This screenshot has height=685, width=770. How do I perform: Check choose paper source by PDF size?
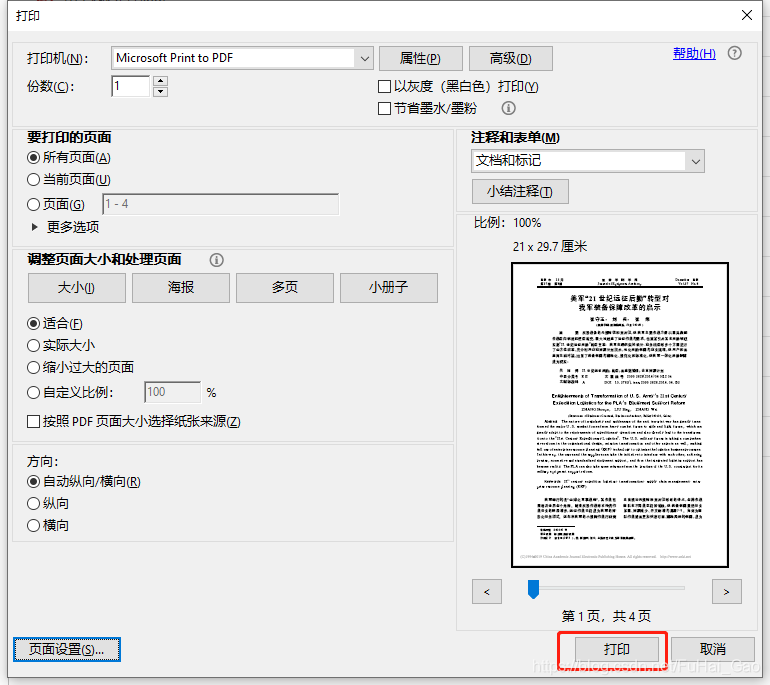point(33,421)
